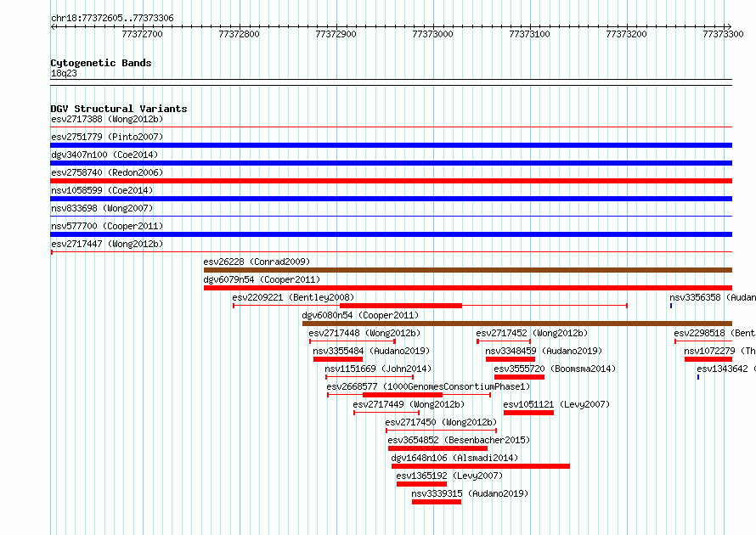Open esv1051121 (Levy2007) label
The height and width of the screenshot is (535, 756).
pyautogui.click(x=556, y=404)
